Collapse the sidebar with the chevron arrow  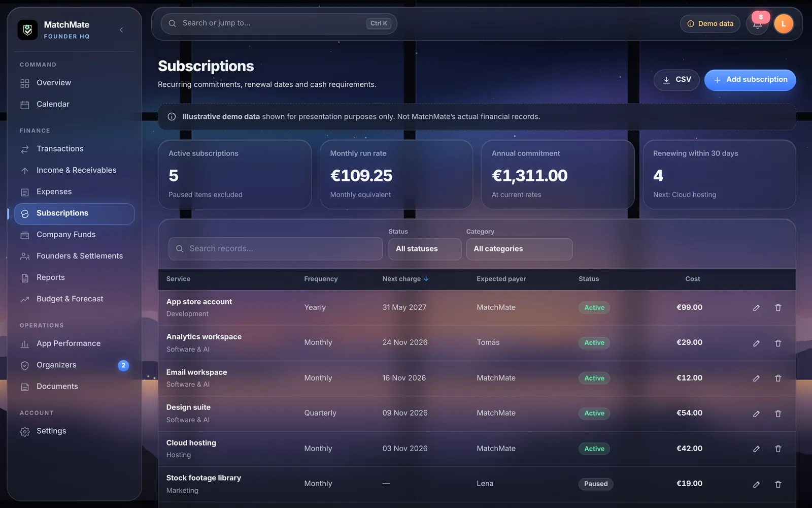pyautogui.click(x=121, y=30)
